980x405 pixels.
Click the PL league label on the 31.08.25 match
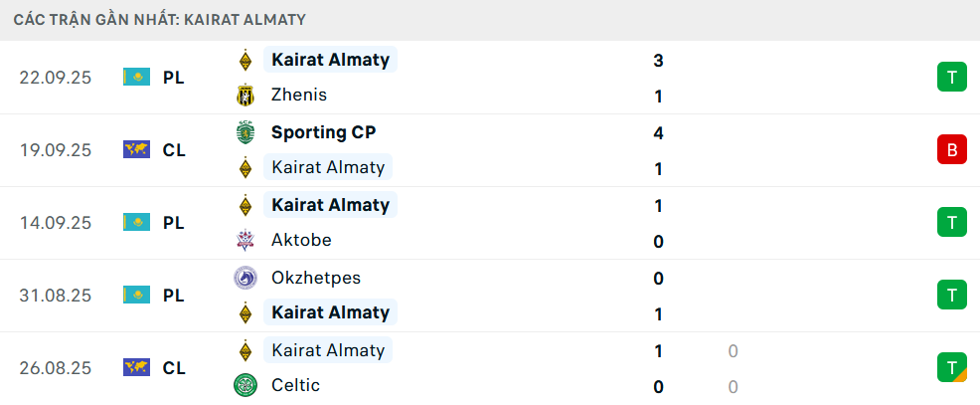[174, 295]
